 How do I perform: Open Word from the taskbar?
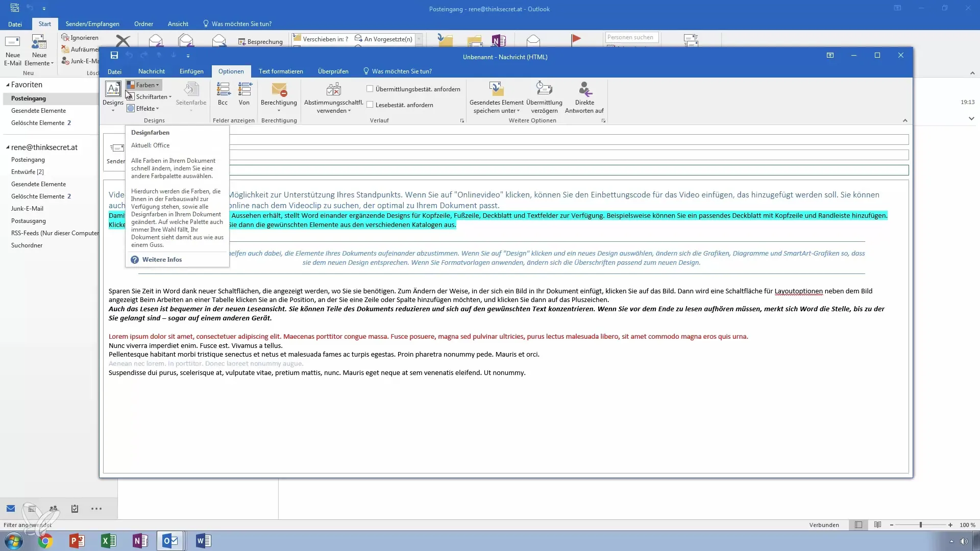[203, 541]
